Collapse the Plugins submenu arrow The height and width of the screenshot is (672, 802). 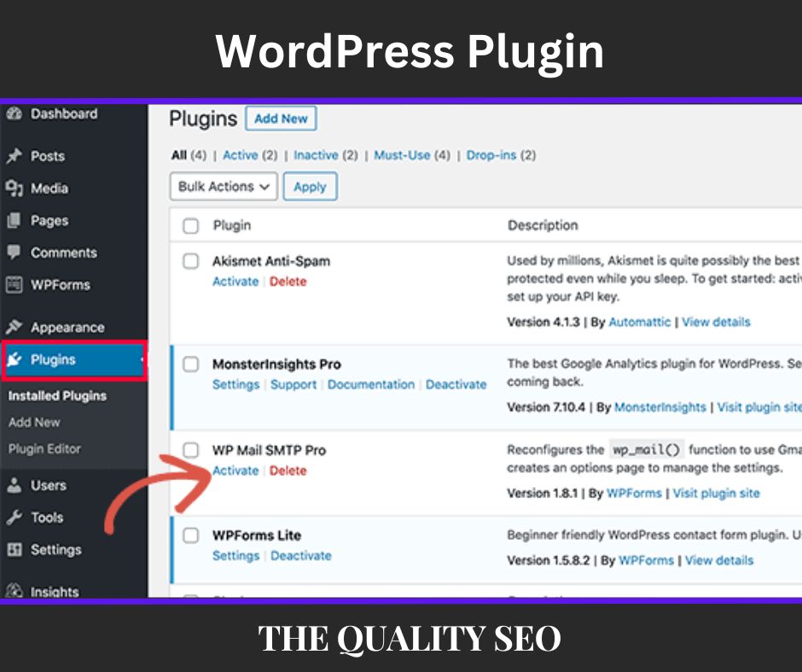tap(142, 360)
